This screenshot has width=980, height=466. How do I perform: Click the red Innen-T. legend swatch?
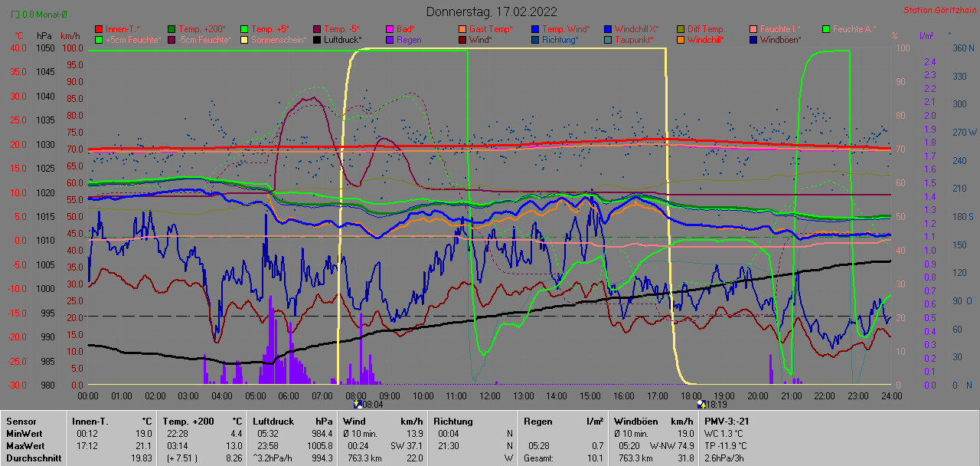pos(99,29)
